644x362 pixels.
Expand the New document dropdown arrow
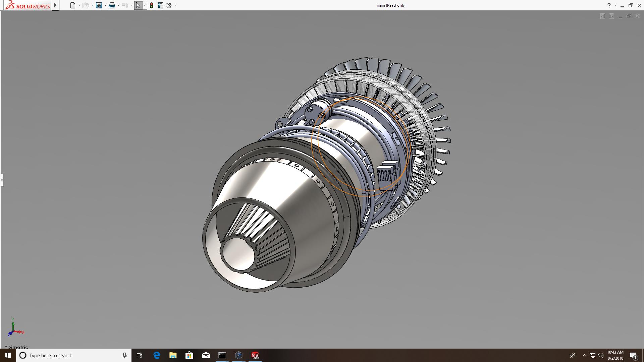click(79, 5)
